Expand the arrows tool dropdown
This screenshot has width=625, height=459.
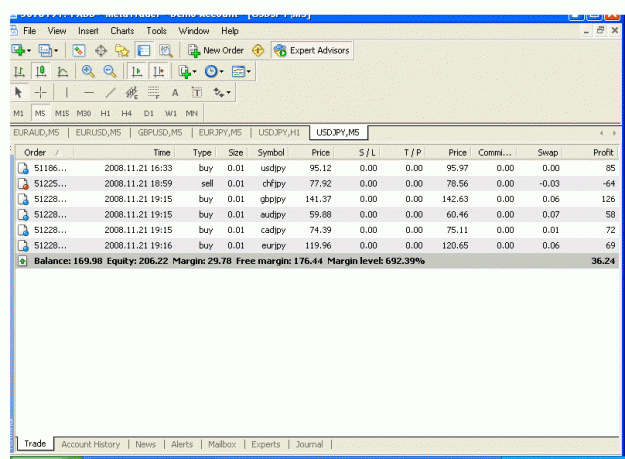[x=228, y=93]
